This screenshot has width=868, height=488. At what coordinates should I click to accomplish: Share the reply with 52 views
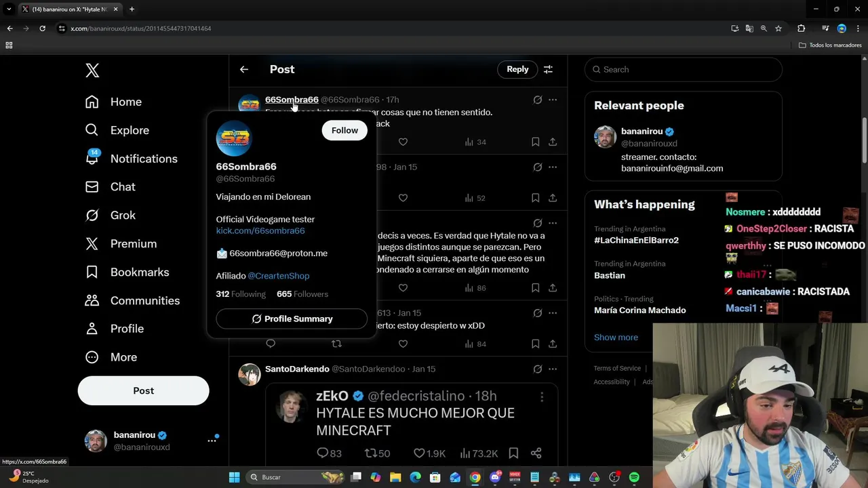pos(553,198)
